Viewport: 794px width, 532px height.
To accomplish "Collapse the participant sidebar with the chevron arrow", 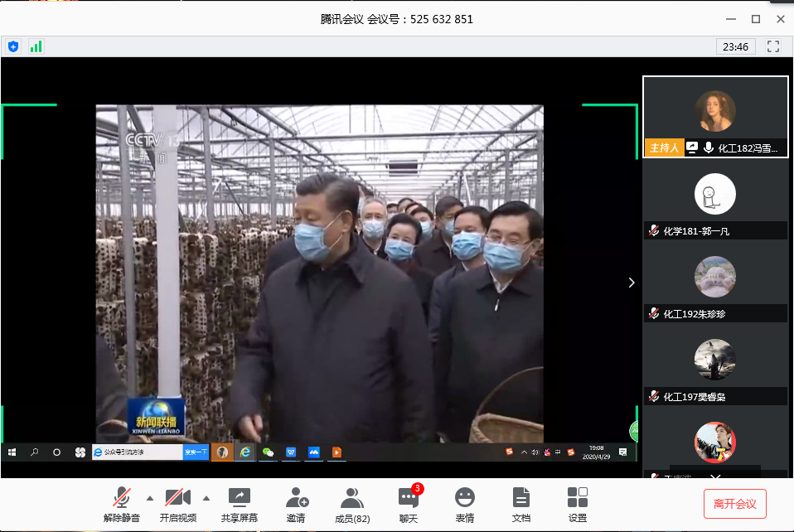I will 631,283.
